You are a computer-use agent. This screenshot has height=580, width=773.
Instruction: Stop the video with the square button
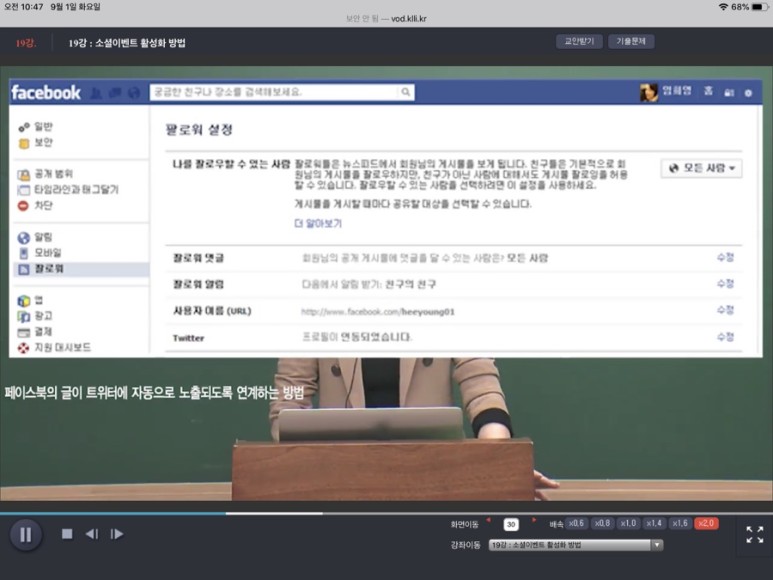[67, 534]
